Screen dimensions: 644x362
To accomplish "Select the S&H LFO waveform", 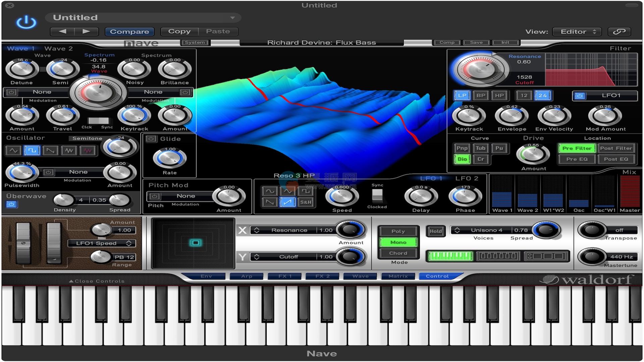I will [x=305, y=202].
